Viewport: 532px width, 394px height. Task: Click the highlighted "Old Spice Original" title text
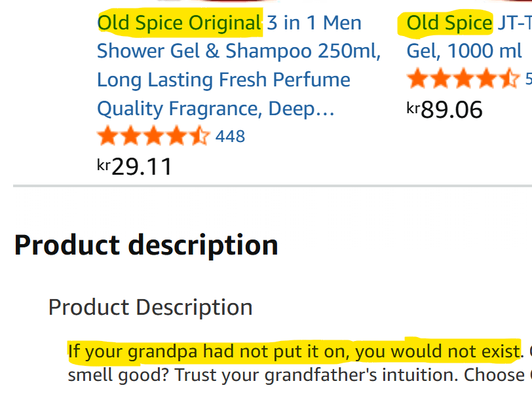point(180,23)
